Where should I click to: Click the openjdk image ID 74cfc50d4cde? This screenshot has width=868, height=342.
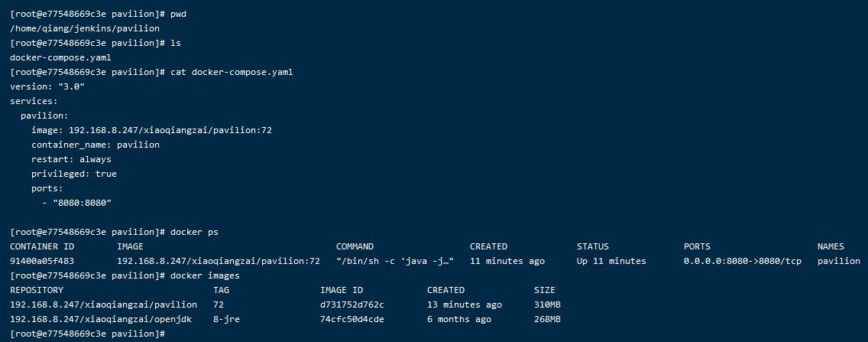[352, 319]
